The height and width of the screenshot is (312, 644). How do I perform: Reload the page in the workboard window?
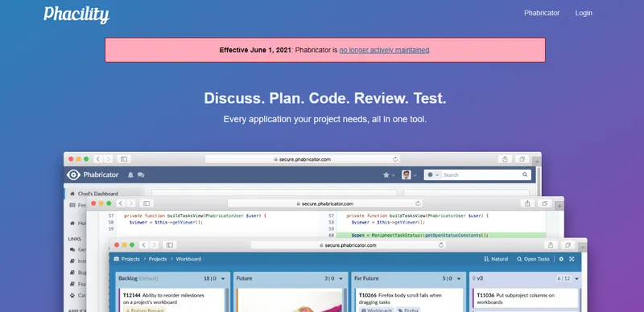pyautogui.click(x=441, y=245)
